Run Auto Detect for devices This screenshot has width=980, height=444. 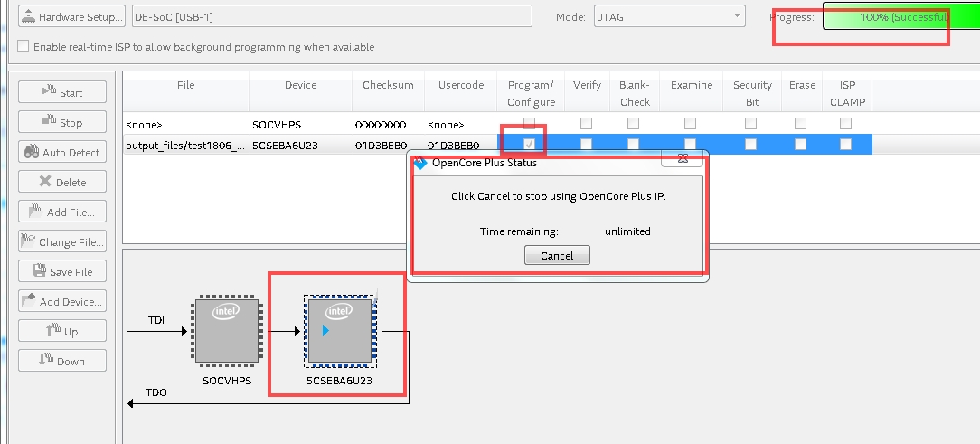[62, 152]
